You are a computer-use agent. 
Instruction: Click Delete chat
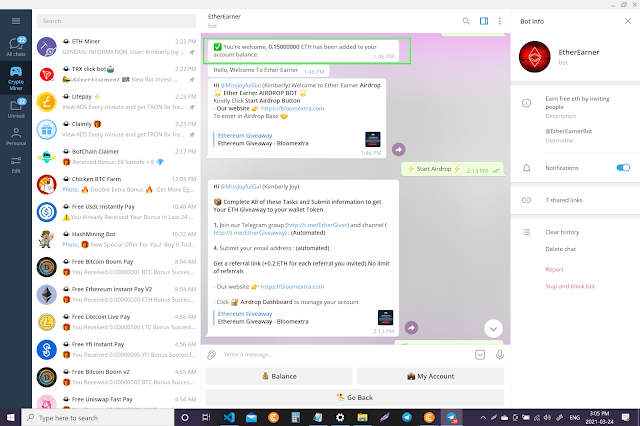(x=560, y=249)
